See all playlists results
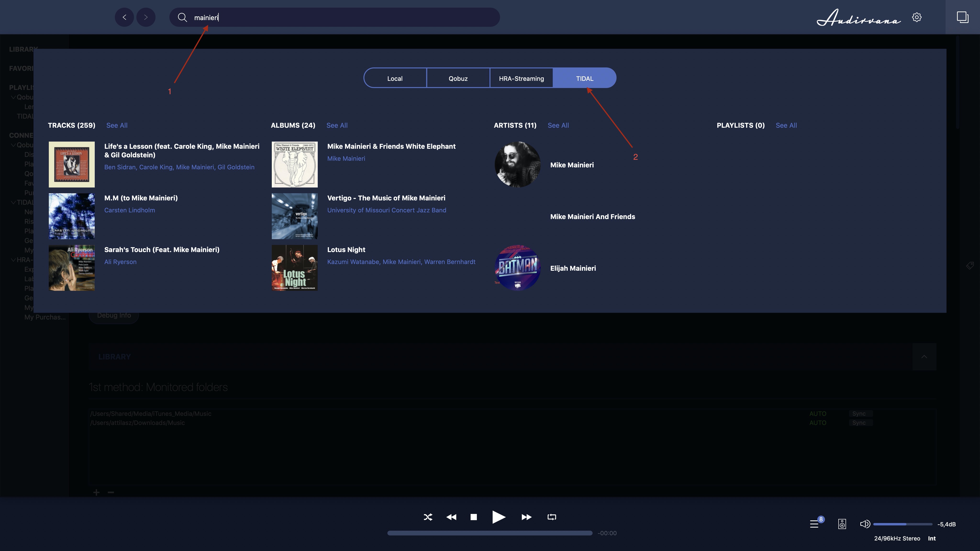Viewport: 980px width, 551px height. click(786, 126)
